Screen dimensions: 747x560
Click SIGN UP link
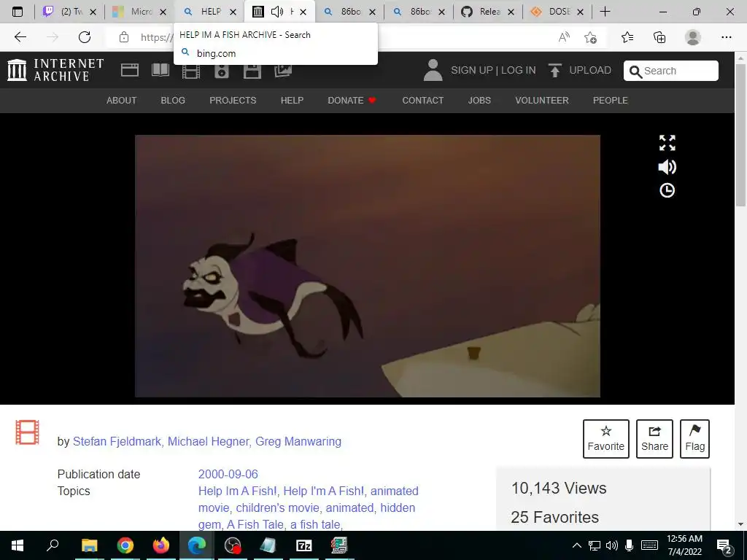click(x=472, y=71)
